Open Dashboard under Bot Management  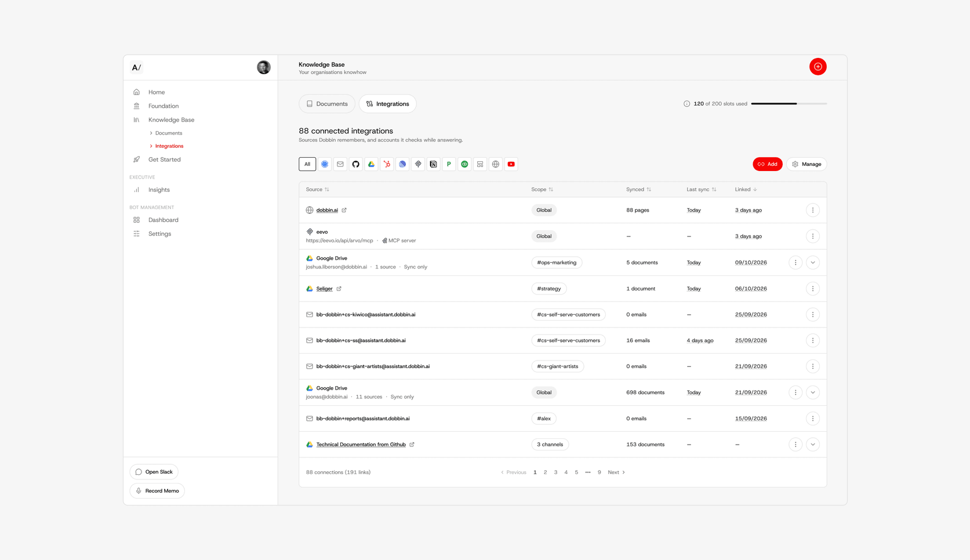click(x=164, y=220)
